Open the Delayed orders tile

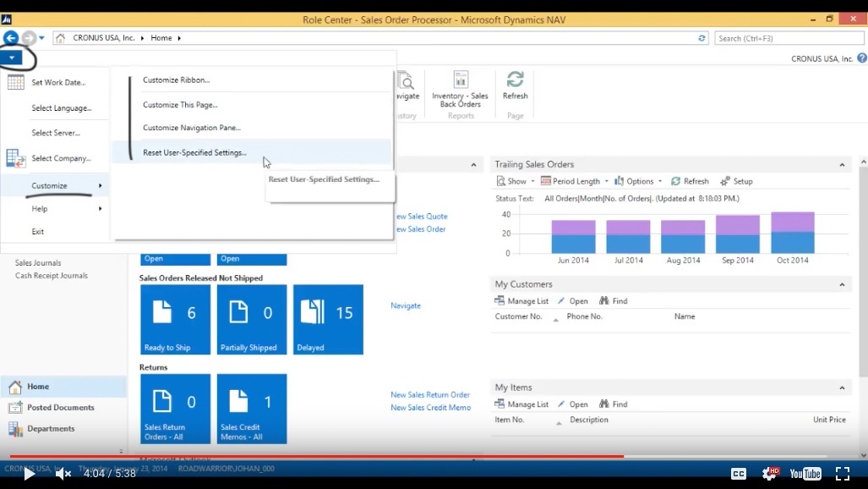(328, 319)
